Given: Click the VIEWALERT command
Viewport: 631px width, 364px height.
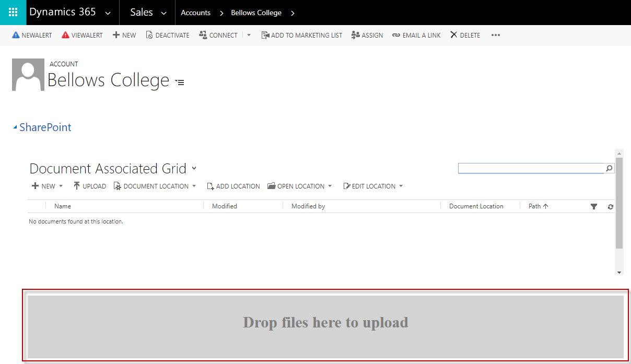Looking at the screenshot, I should [82, 35].
